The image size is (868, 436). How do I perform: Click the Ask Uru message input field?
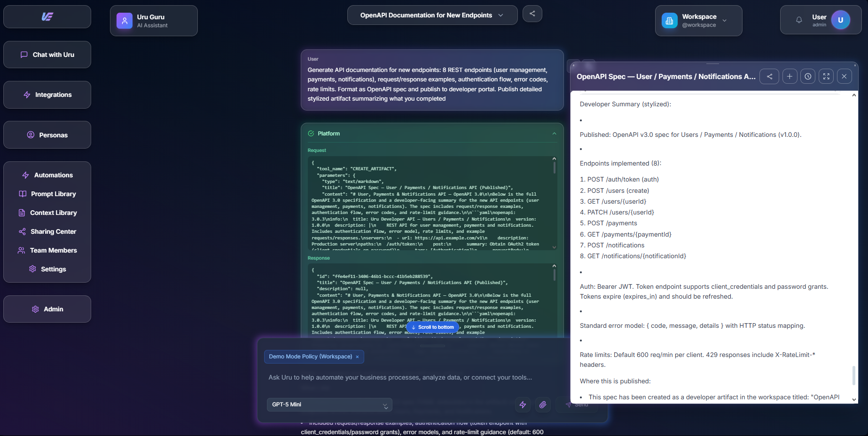(399, 377)
